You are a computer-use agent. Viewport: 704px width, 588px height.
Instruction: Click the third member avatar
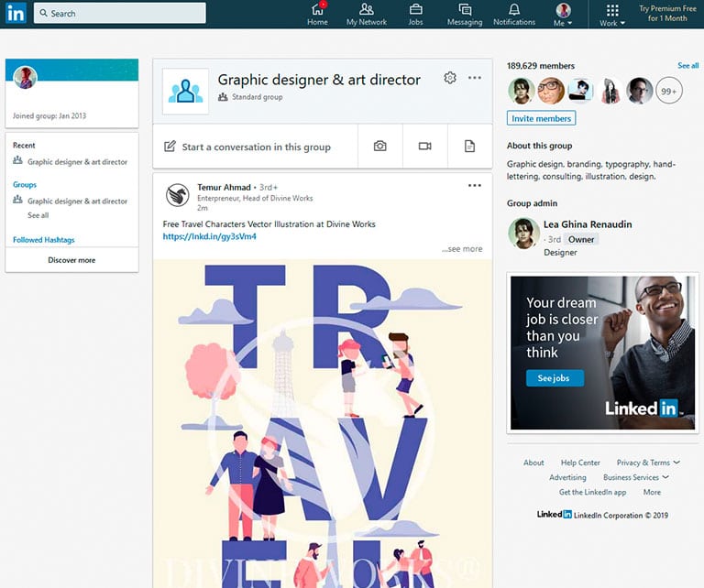[580, 91]
